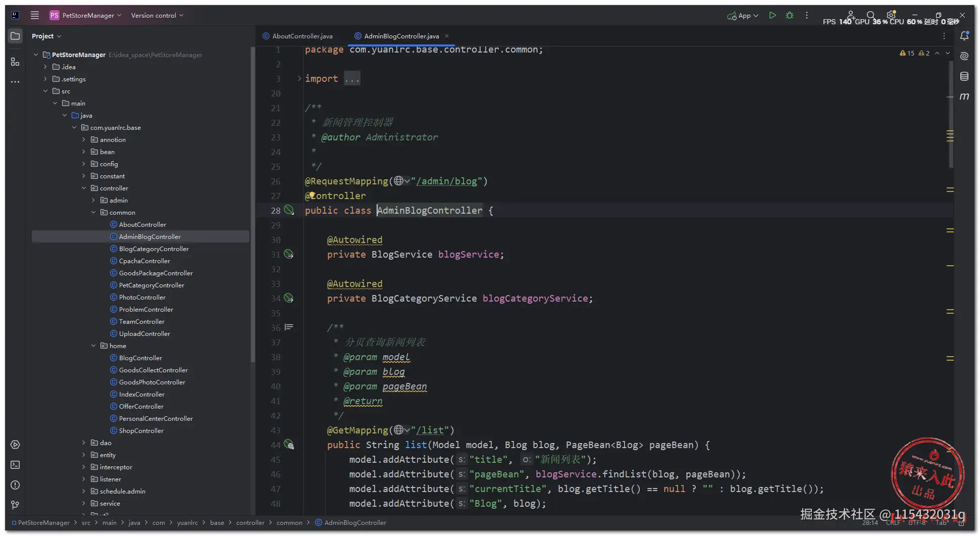Open the Services tool window
The image size is (980, 536).
(15, 445)
